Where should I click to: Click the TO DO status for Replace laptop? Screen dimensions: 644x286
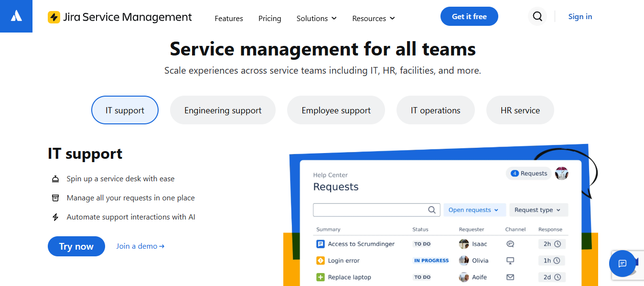point(422,277)
